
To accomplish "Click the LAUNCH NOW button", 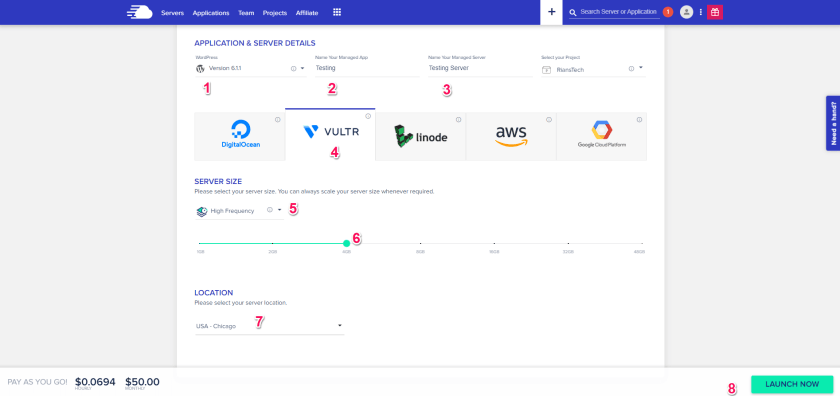I will coord(792,384).
